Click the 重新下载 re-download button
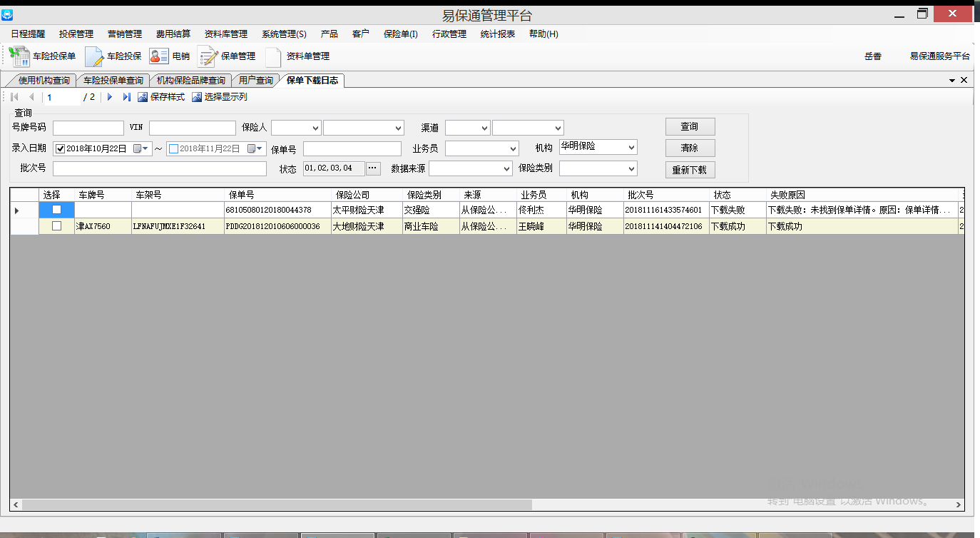980x538 pixels. coord(690,170)
